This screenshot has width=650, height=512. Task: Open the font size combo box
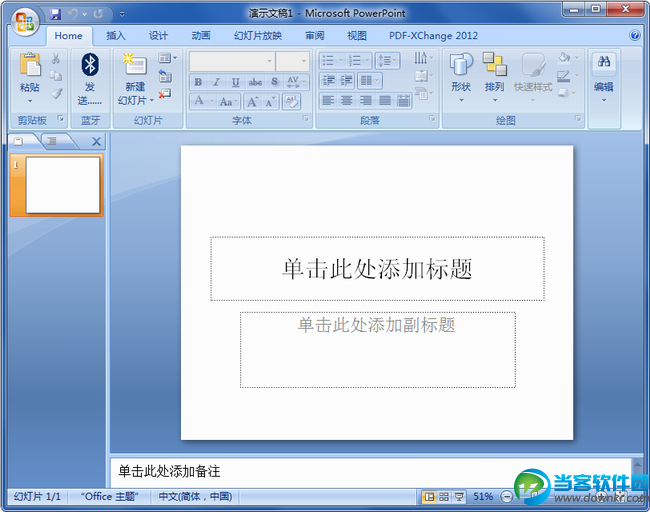coord(293,61)
